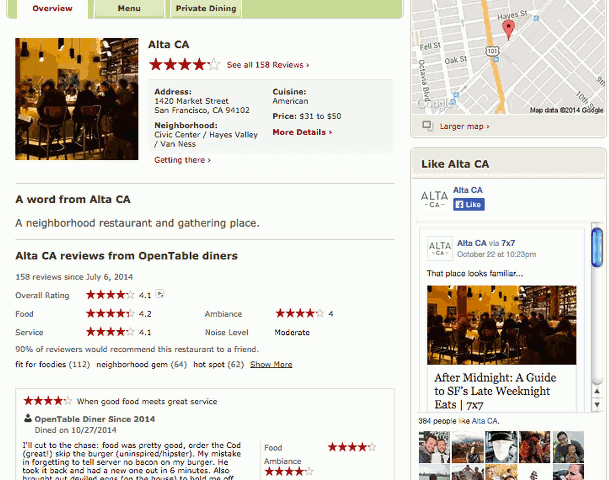Click the Facebook feed scroll down arrow
This screenshot has width=609, height=480.
[597, 405]
